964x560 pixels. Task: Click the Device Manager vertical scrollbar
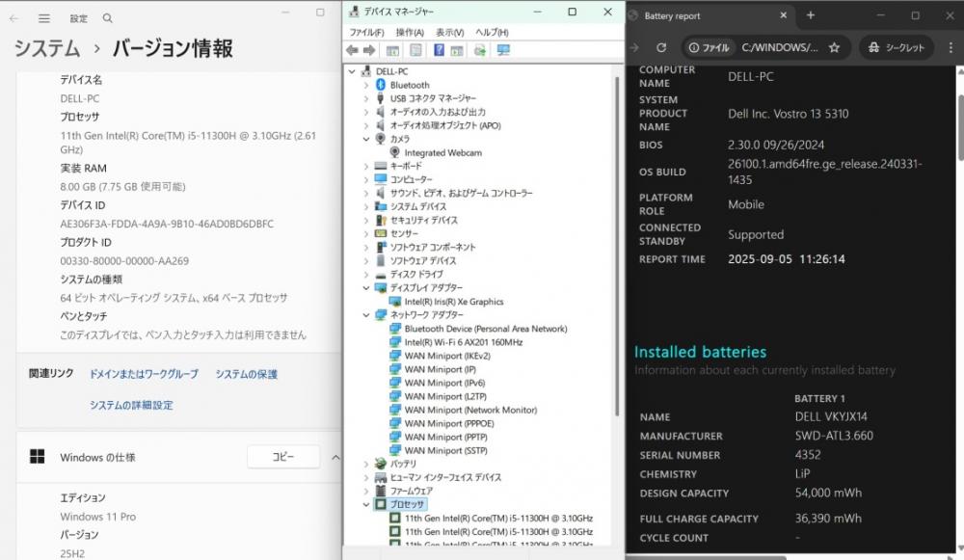616,246
